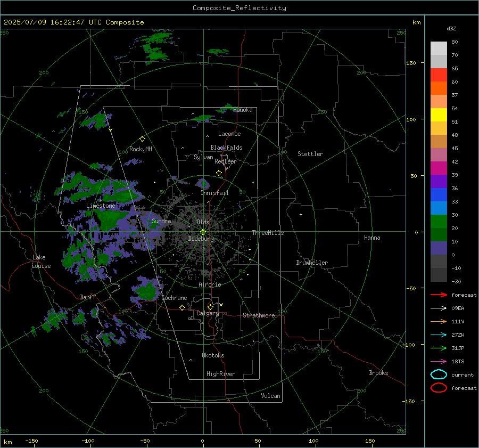Click the red forecast oval icon
The image size is (479, 448).
click(x=439, y=388)
